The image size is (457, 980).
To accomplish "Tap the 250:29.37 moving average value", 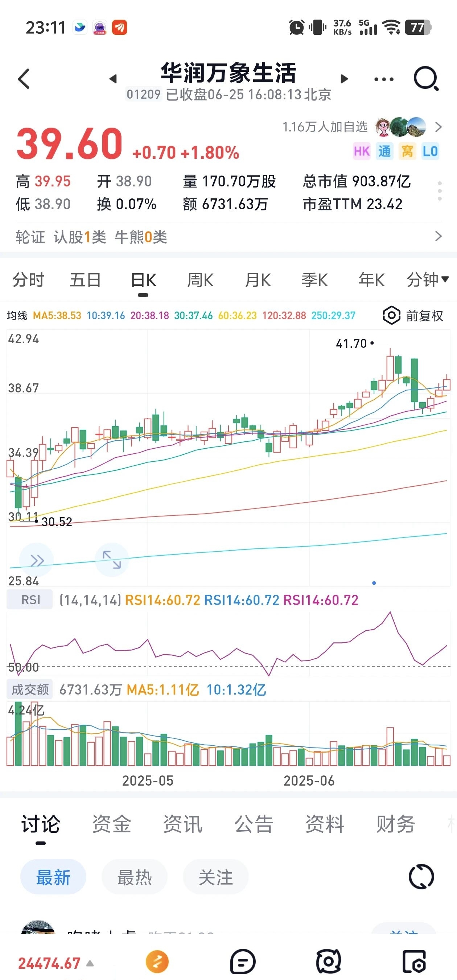I will 333,316.
